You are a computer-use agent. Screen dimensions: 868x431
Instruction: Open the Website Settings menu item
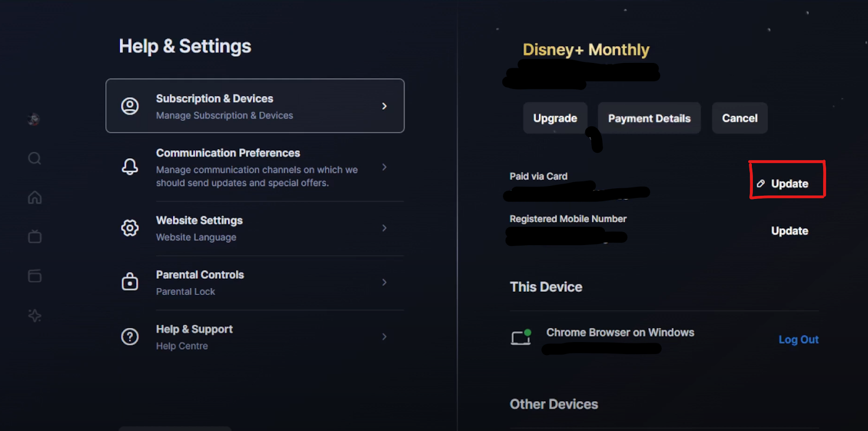coord(255,228)
